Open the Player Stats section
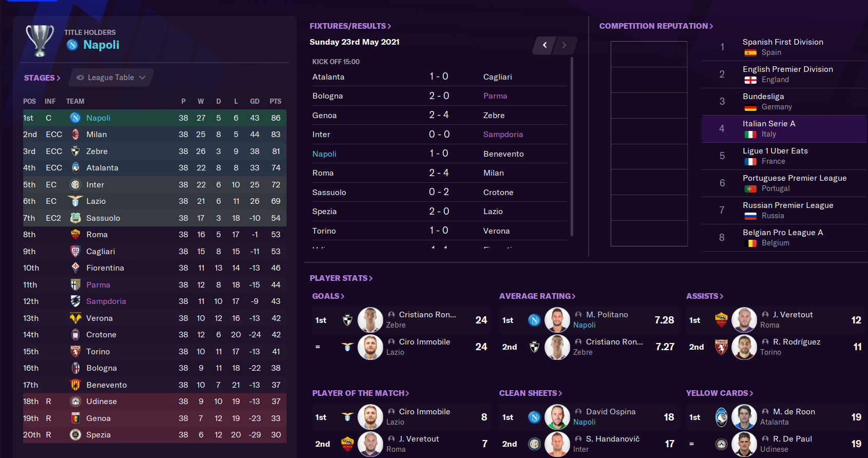 coord(341,278)
